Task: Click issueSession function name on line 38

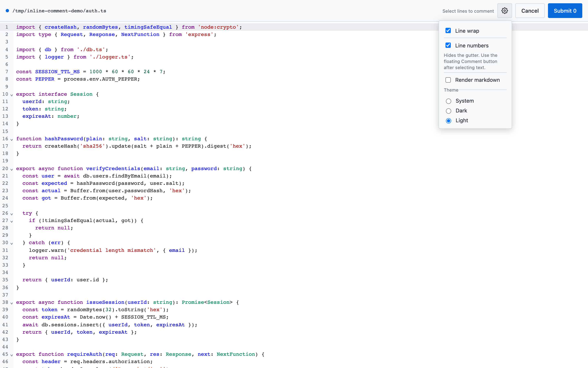Action: click(x=105, y=302)
